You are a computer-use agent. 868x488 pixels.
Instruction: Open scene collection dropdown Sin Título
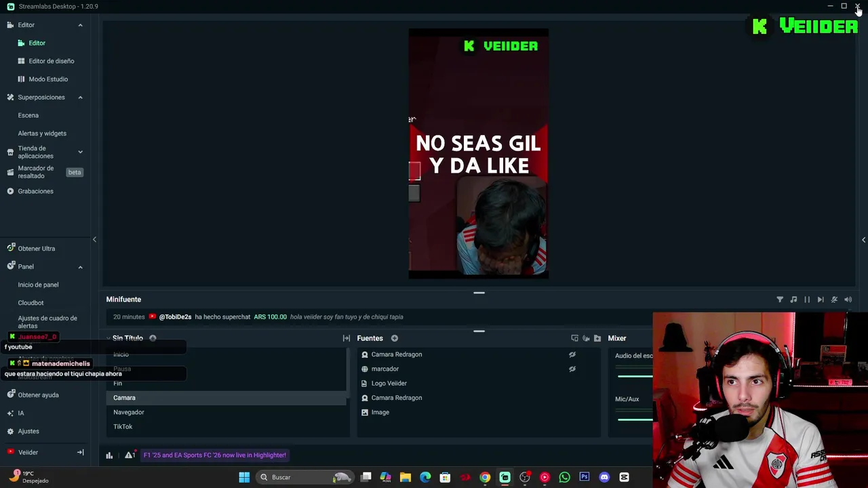(x=127, y=338)
